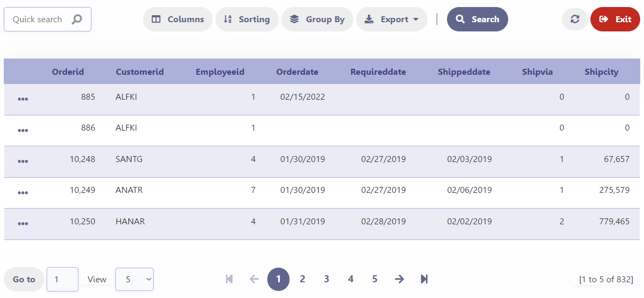This screenshot has height=298, width=644.
Task: Open row options for order 10,248
Action: [23, 161]
